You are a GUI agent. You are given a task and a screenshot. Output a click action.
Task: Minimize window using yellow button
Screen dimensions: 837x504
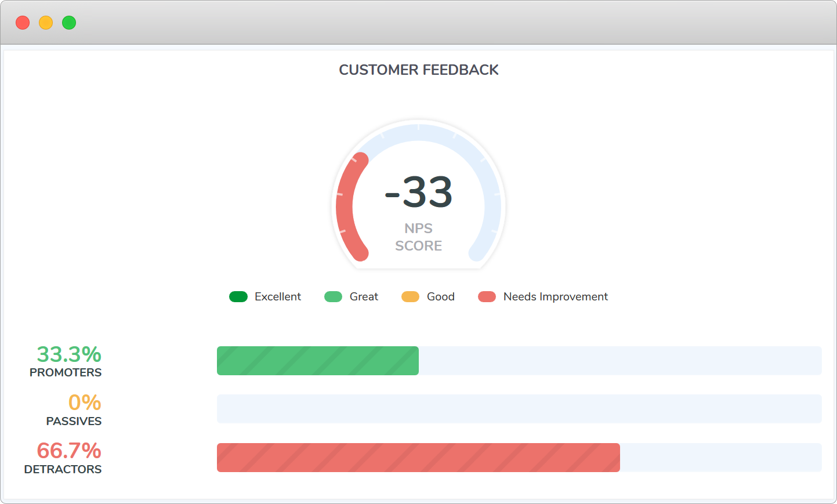coord(46,23)
